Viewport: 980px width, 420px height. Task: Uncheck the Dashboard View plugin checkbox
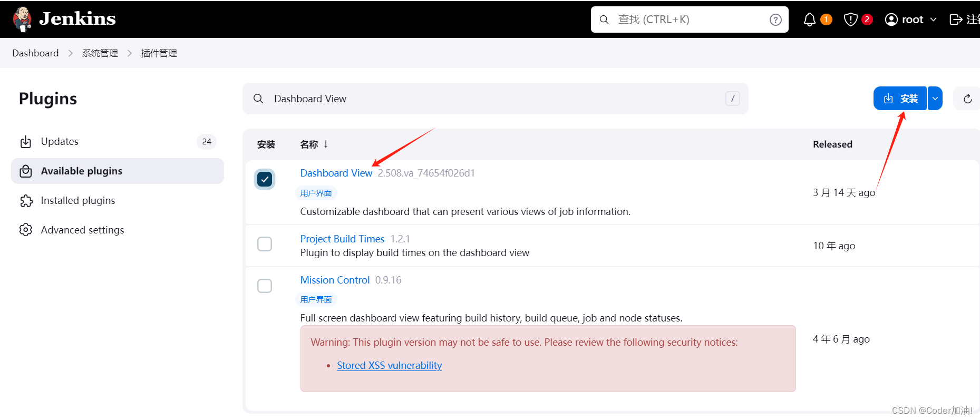pos(265,179)
